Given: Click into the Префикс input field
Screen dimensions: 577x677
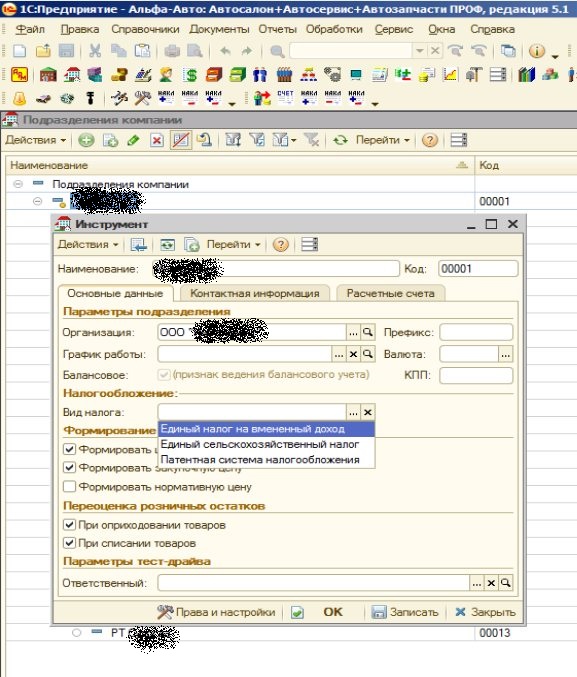Looking at the screenshot, I should (x=476, y=332).
